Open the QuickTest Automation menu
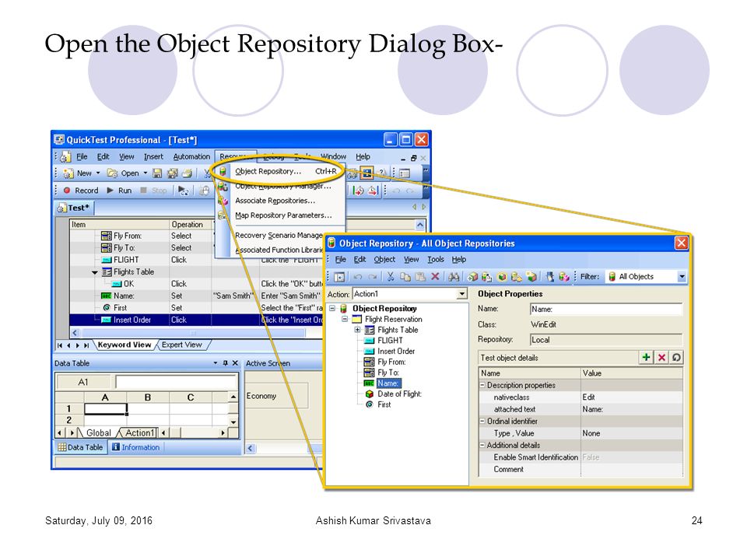The image size is (747, 560). (191, 156)
